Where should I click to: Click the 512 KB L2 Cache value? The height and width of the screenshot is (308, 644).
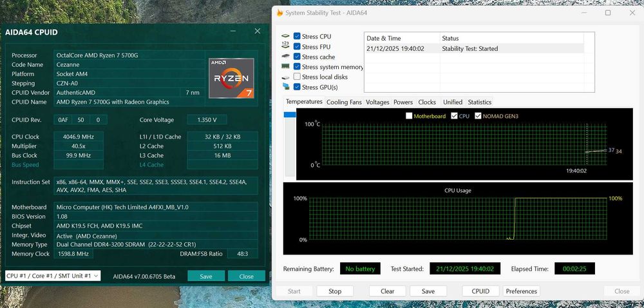pyautogui.click(x=223, y=146)
